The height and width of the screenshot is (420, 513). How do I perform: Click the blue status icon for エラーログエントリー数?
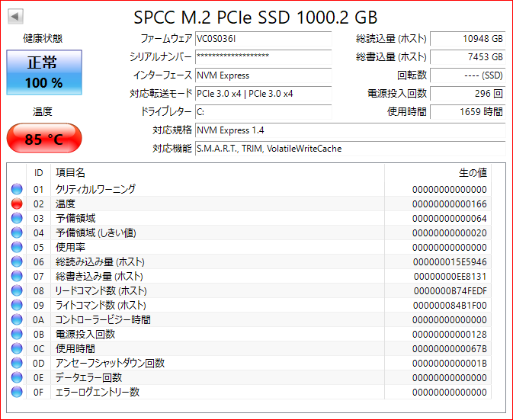17,392
